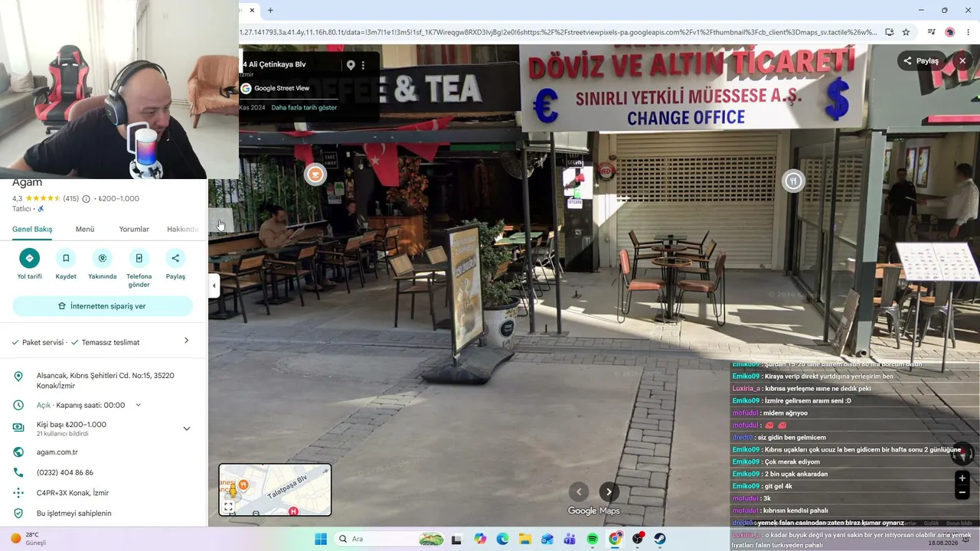Open File Explorer from the taskbar
Image resolution: width=980 pixels, height=551 pixels.
click(x=525, y=539)
